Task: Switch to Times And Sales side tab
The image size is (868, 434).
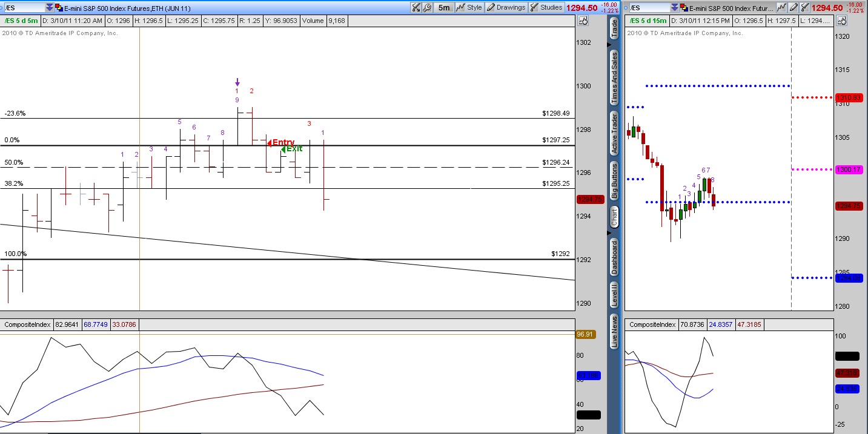Action: [614, 77]
